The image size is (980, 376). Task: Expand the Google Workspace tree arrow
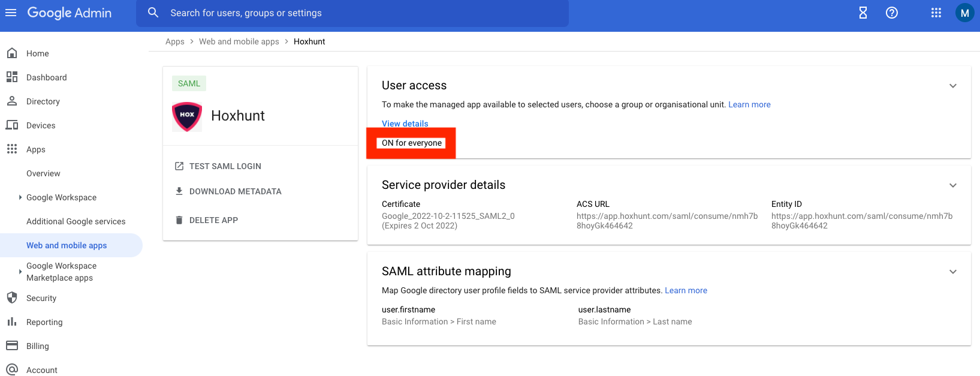(20, 197)
